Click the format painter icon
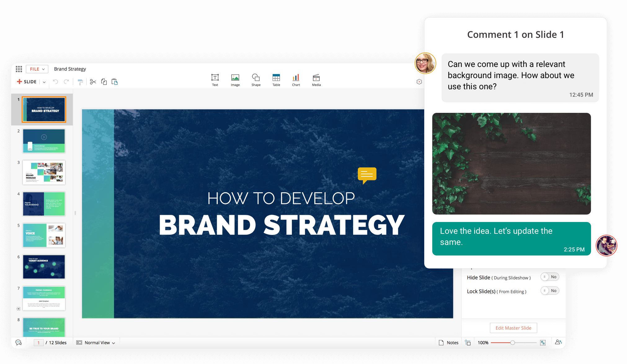Screen dimensions: 627x364 (x=80, y=82)
